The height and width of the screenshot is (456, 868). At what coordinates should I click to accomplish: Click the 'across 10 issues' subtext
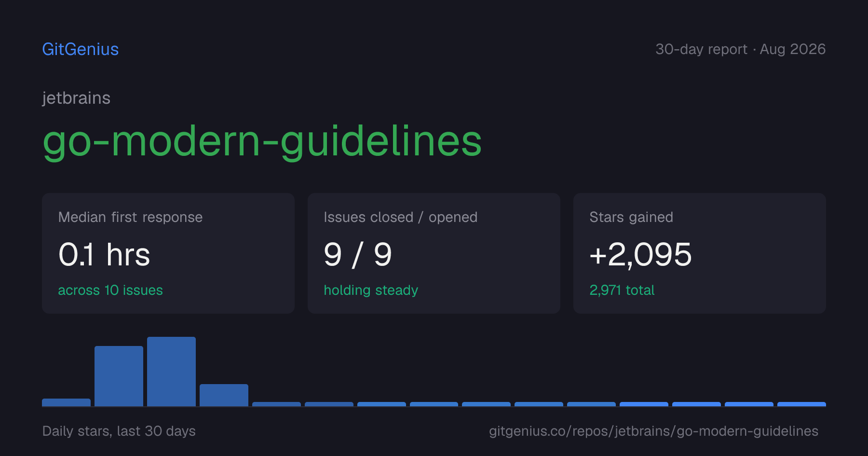(110, 290)
